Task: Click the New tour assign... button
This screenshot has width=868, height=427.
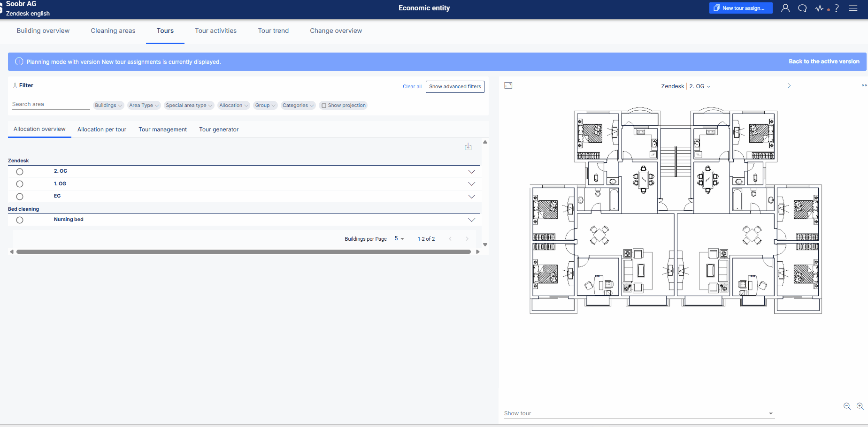Action: coord(741,8)
